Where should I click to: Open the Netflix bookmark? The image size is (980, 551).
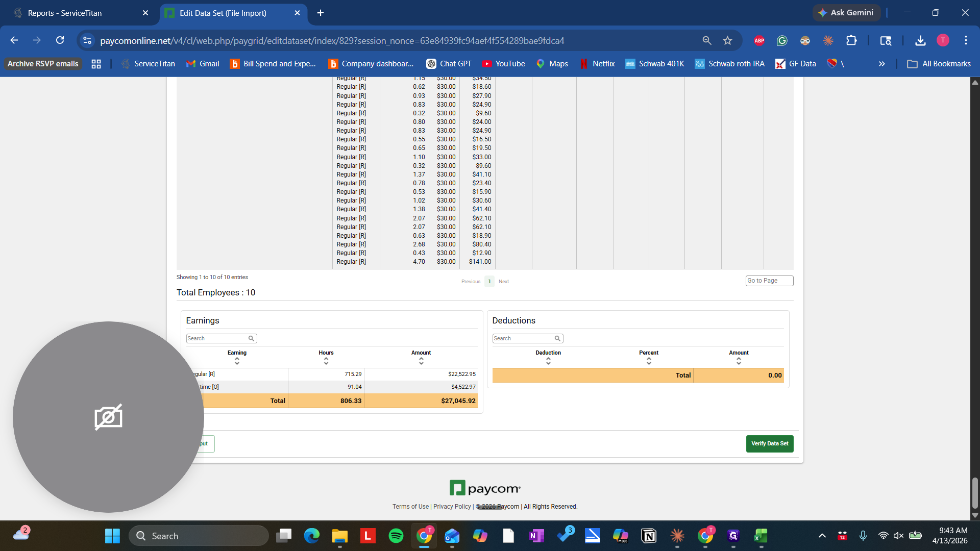(x=597, y=63)
